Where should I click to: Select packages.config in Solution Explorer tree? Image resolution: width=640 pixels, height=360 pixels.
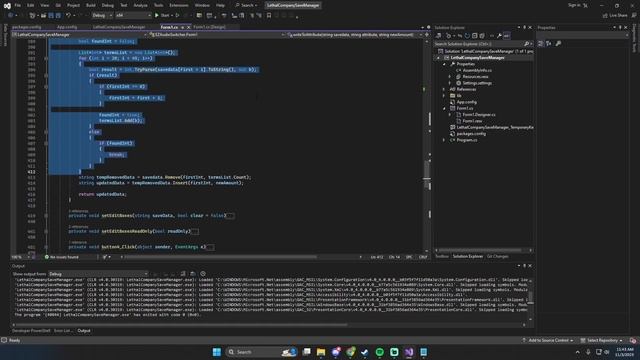471,134
